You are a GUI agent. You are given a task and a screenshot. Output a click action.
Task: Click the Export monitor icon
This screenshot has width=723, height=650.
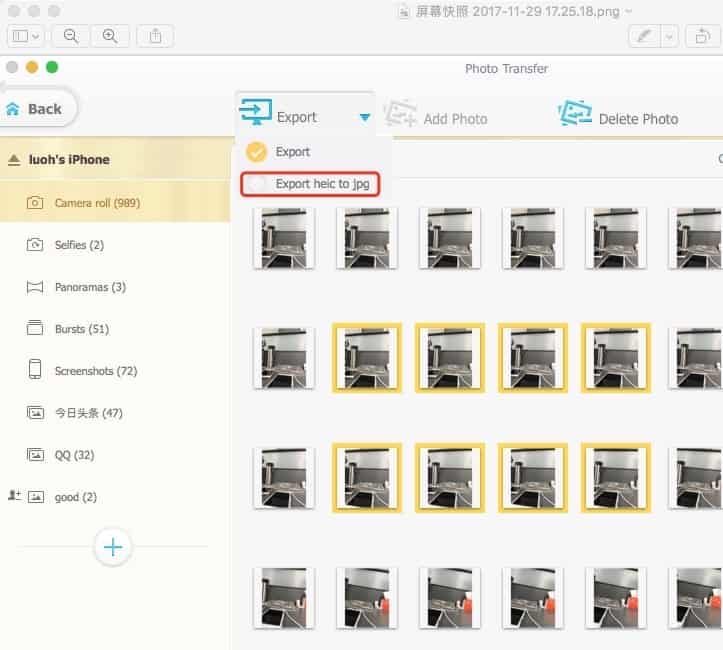pos(256,112)
